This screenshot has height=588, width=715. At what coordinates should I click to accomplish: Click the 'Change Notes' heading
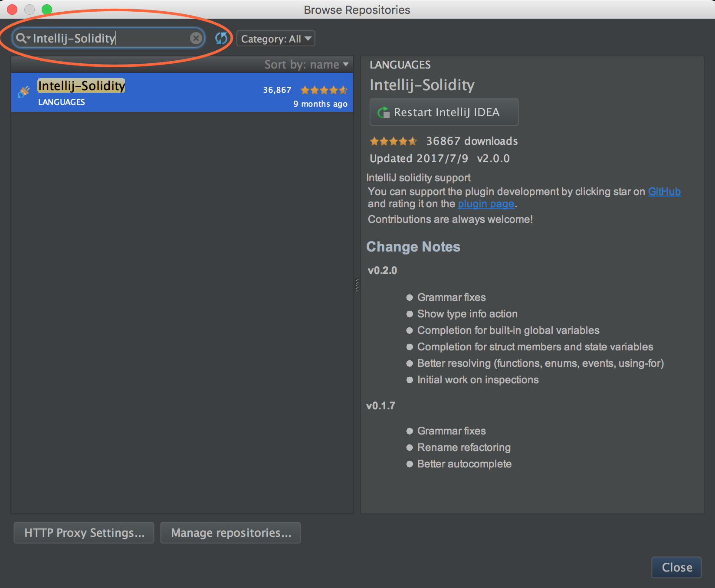coord(413,247)
